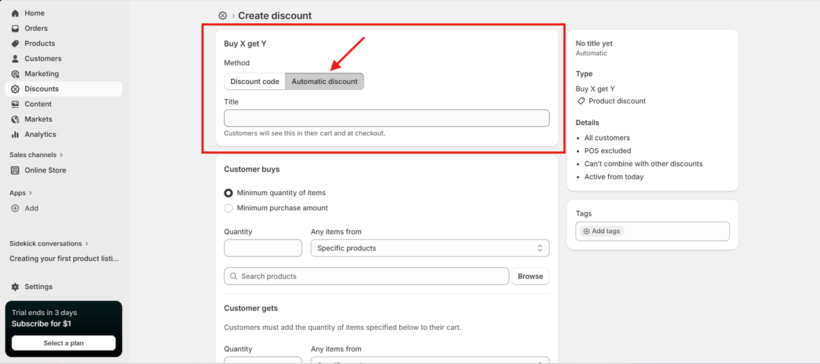Click the plus icon in Add tags
This screenshot has height=364, width=820.
586,231
